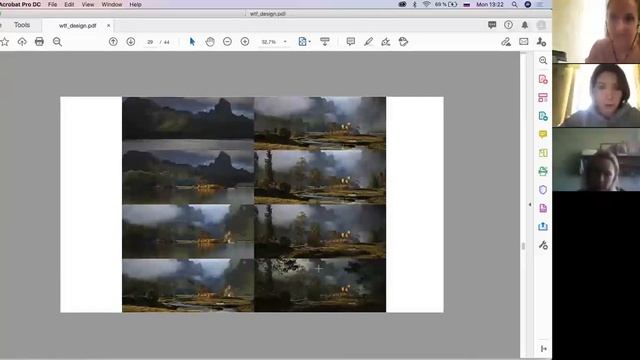Send the file by email

tap(524, 42)
